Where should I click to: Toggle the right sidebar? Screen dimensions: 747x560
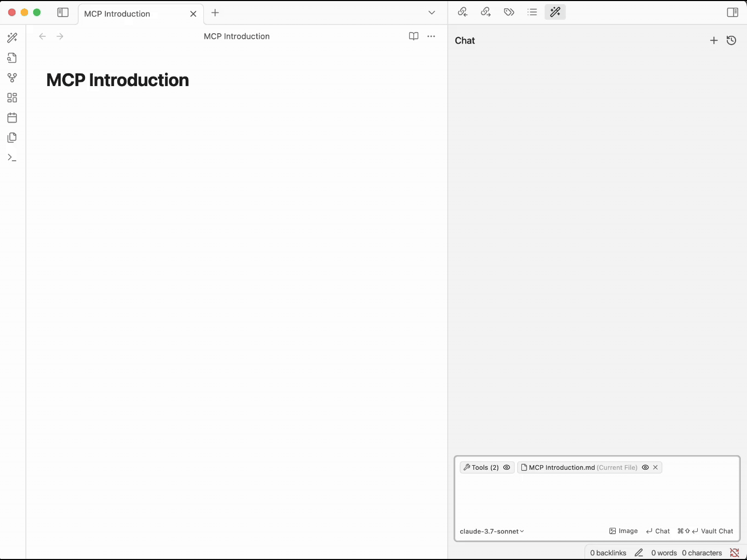[x=732, y=12]
